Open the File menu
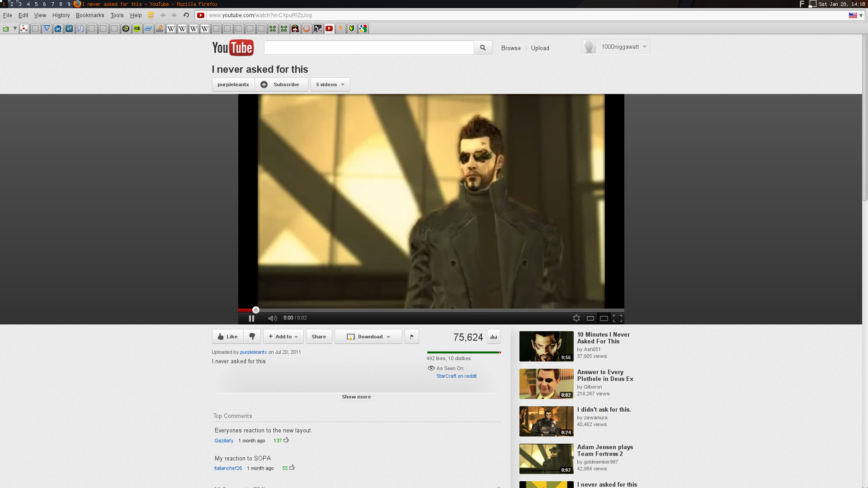 8,15
